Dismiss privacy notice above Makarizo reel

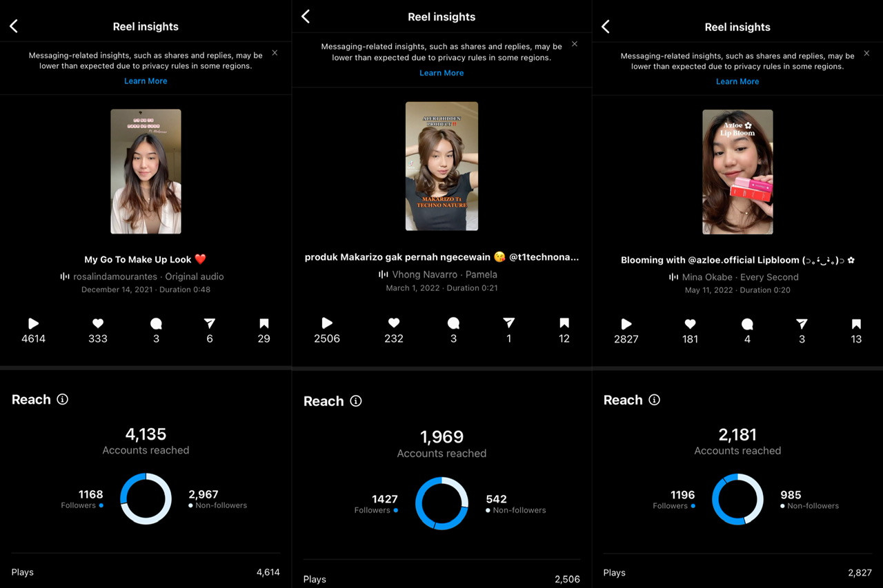pos(575,43)
